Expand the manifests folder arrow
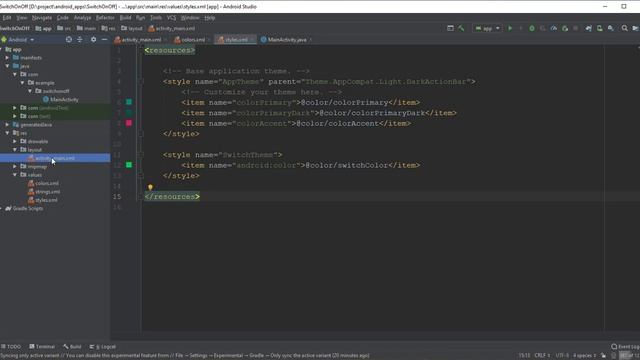 [7, 58]
